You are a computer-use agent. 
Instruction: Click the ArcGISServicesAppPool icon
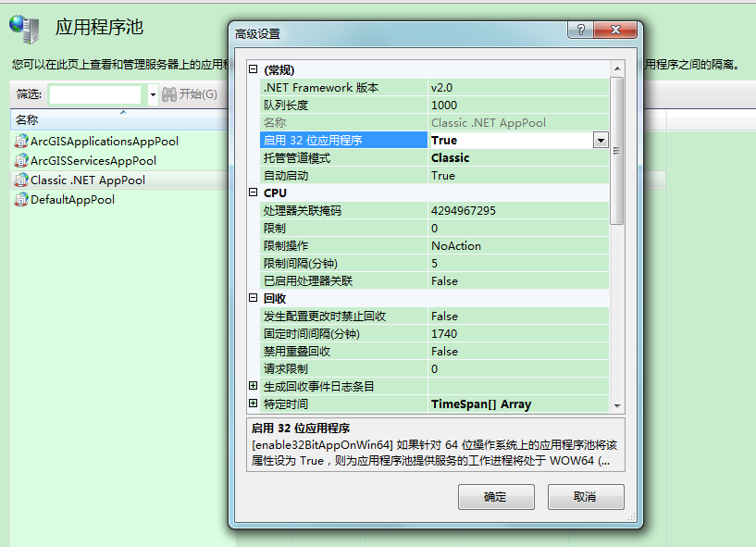(21, 161)
